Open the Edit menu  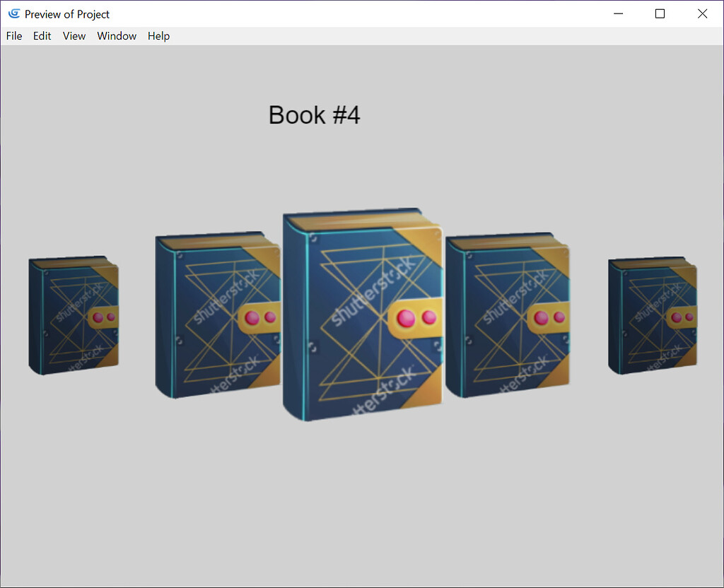click(42, 35)
